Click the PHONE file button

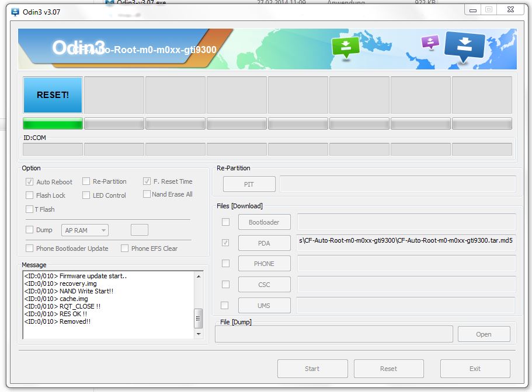[x=265, y=264]
